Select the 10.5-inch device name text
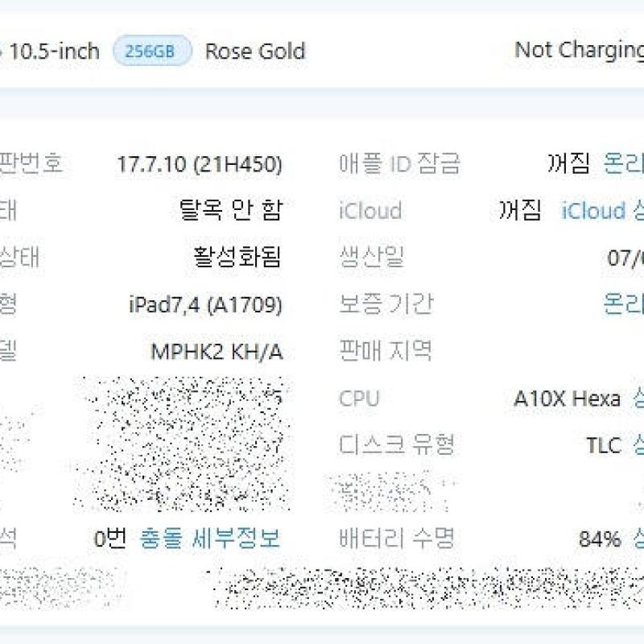The height and width of the screenshot is (644, 644). 54,52
